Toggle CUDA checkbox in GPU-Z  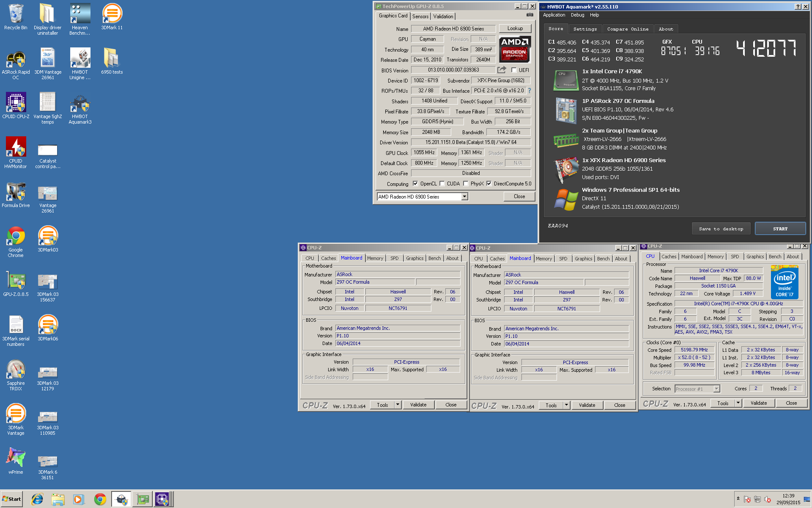point(442,184)
